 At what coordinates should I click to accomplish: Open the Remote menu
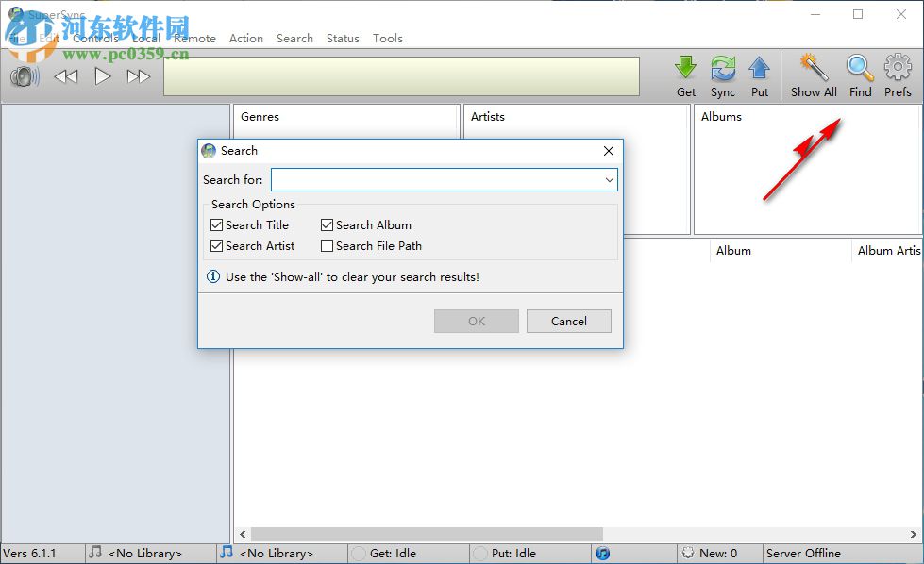pos(194,39)
